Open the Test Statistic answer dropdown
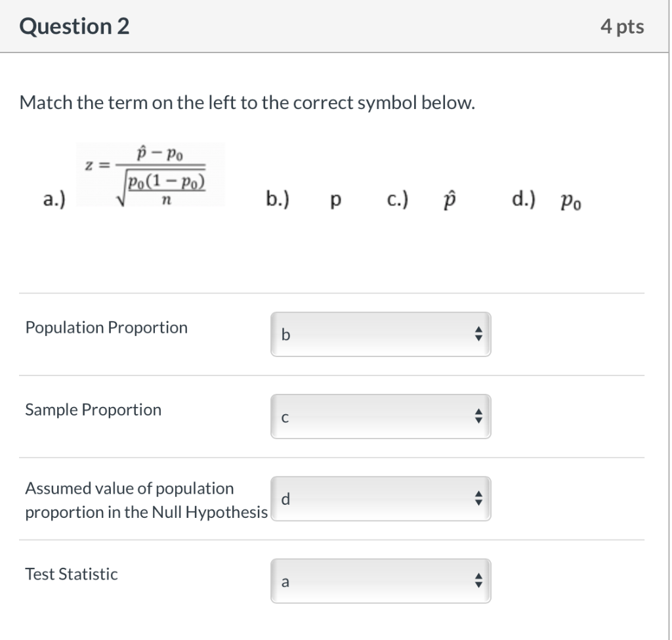Viewport: 672px width, 640px height. pos(380,581)
